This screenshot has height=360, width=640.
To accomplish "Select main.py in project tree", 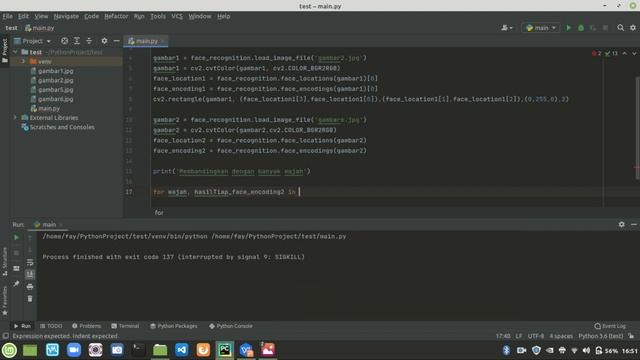I will point(45,109).
